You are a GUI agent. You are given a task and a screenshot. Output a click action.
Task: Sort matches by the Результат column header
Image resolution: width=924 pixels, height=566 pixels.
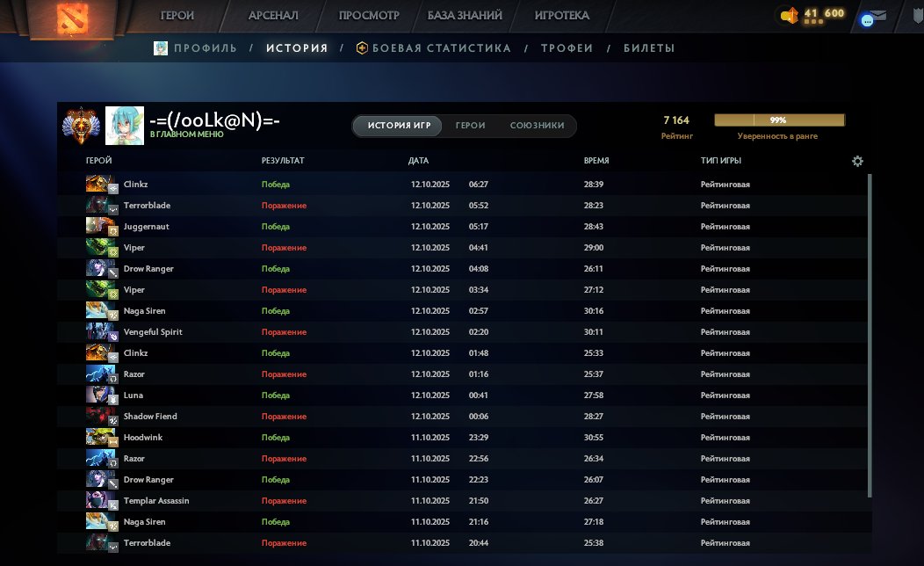click(282, 161)
